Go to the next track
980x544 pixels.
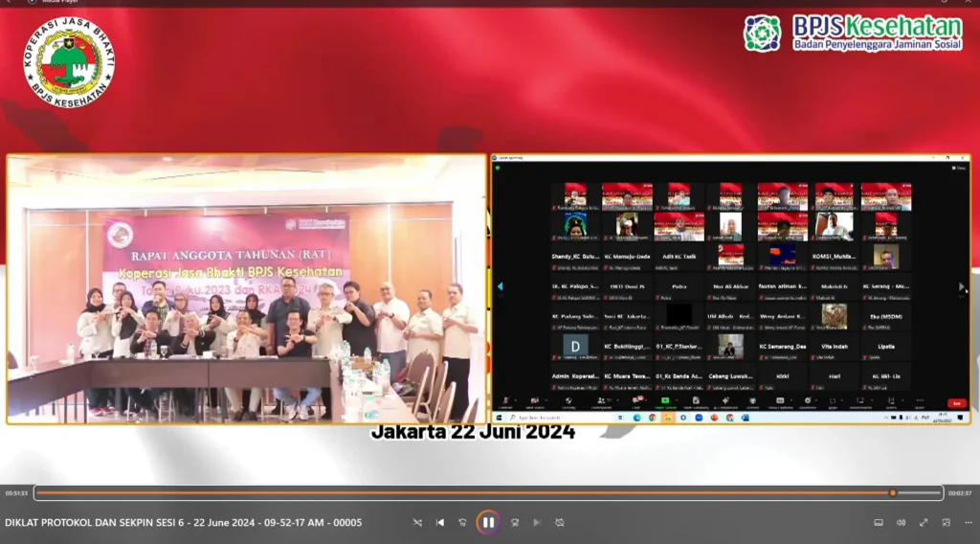coord(537,522)
